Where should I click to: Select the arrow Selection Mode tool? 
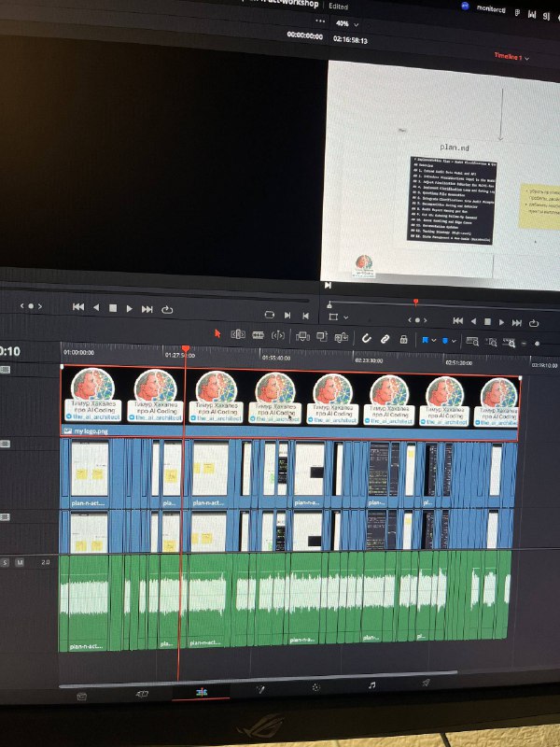tap(217, 334)
